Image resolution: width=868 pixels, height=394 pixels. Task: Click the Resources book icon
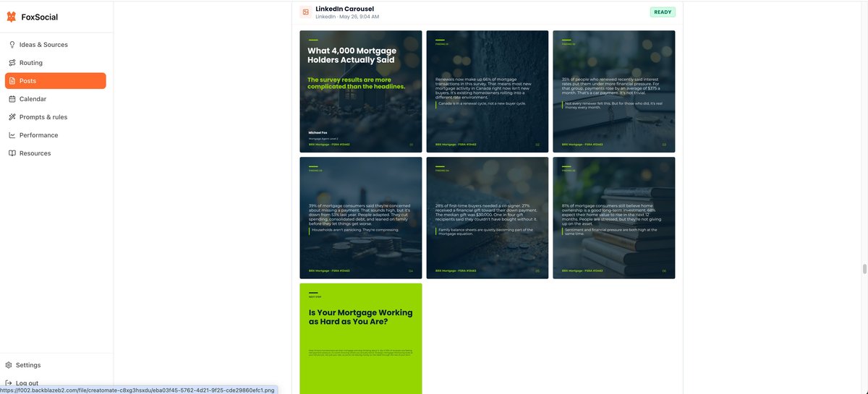(x=12, y=153)
